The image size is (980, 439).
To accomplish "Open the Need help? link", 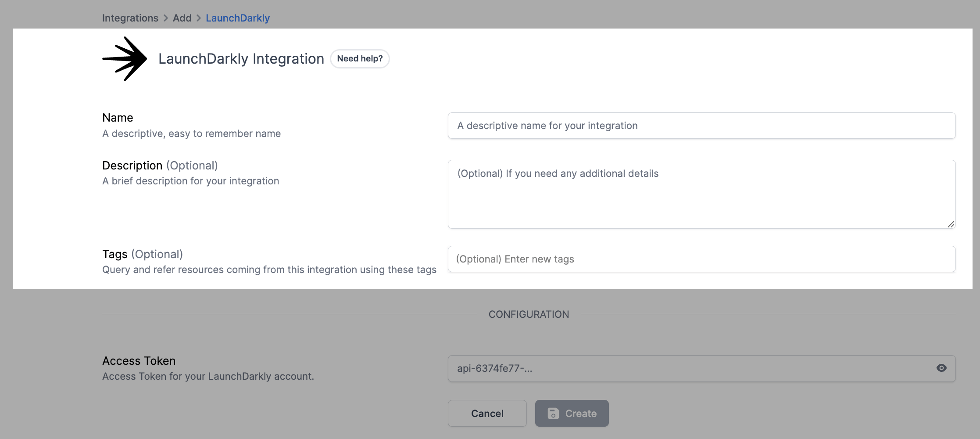I will click(360, 59).
